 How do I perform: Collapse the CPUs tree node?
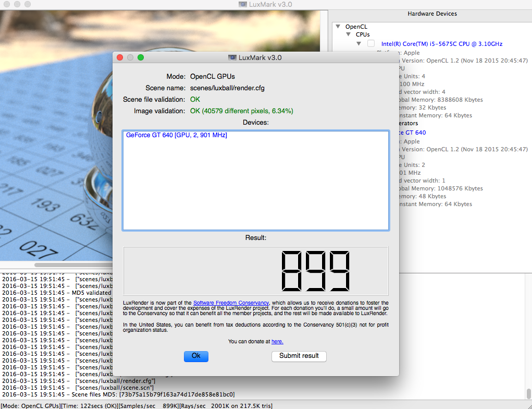[349, 34]
